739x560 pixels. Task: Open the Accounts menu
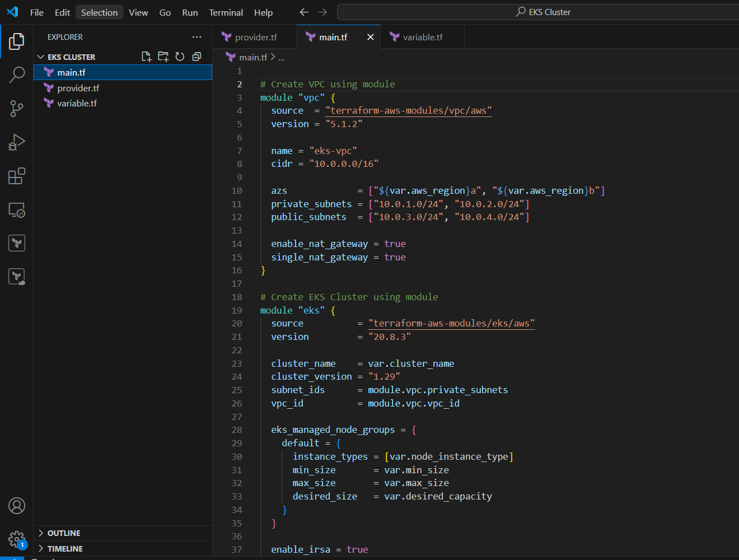coord(17,506)
